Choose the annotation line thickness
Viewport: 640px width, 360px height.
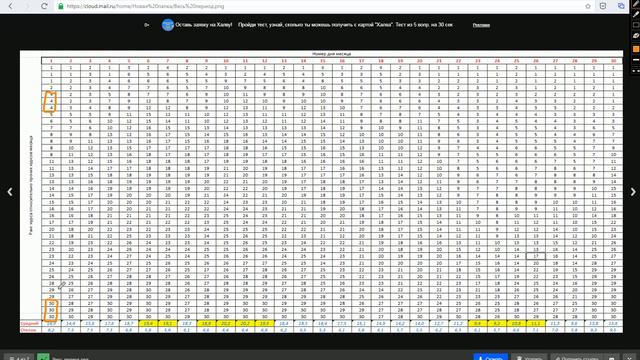pyautogui.click(x=636, y=60)
